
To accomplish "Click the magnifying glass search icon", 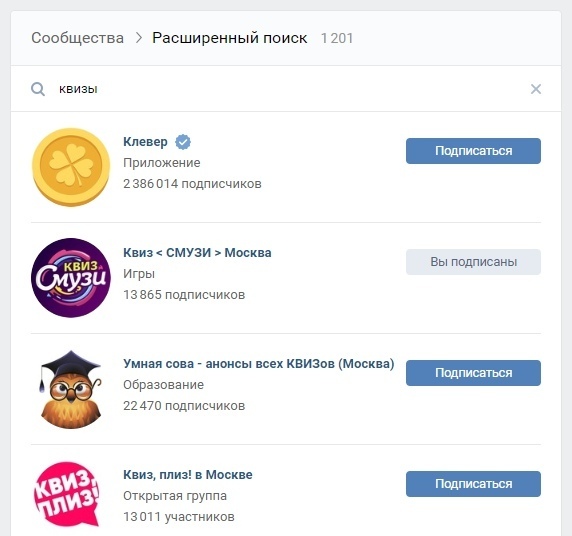I will tap(38, 89).
